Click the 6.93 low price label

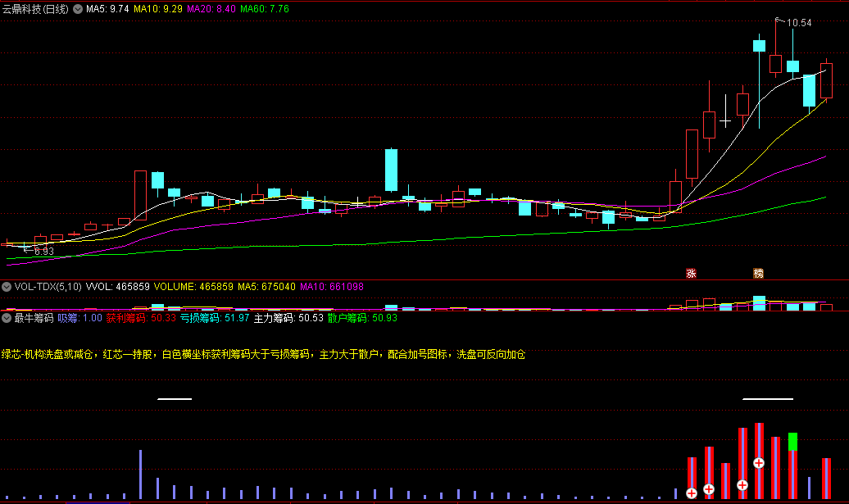pos(44,252)
